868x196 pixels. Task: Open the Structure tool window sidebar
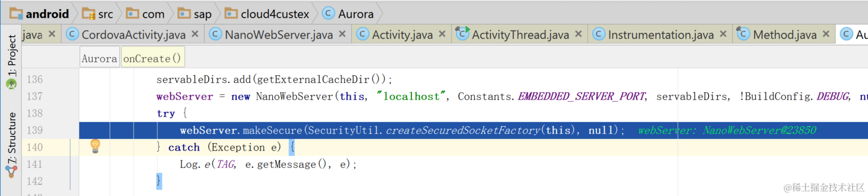[x=11, y=145]
